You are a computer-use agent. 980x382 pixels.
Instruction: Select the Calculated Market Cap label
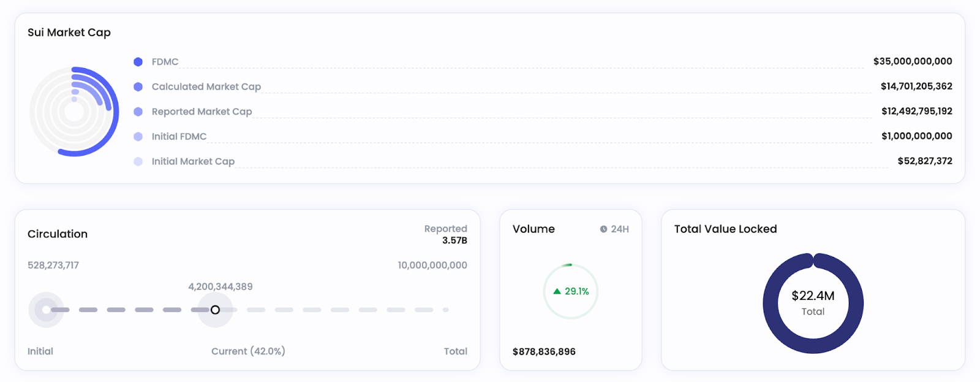pos(206,87)
